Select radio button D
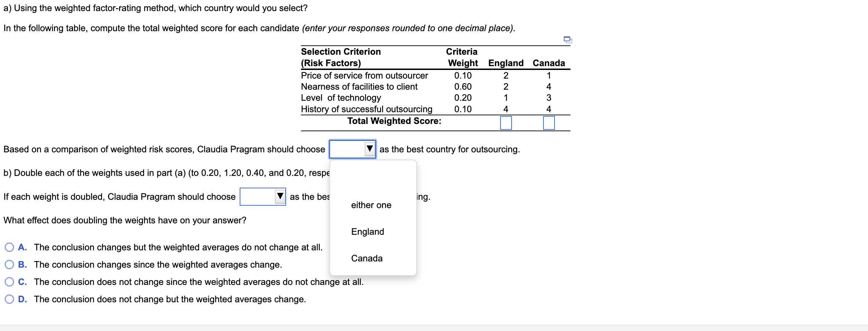868x331 pixels. pyautogui.click(x=9, y=299)
